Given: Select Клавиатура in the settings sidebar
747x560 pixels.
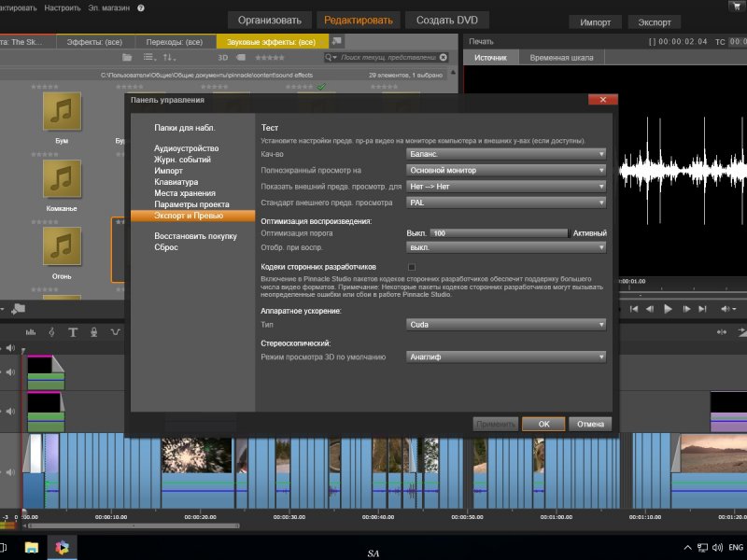Looking at the screenshot, I should point(176,182).
